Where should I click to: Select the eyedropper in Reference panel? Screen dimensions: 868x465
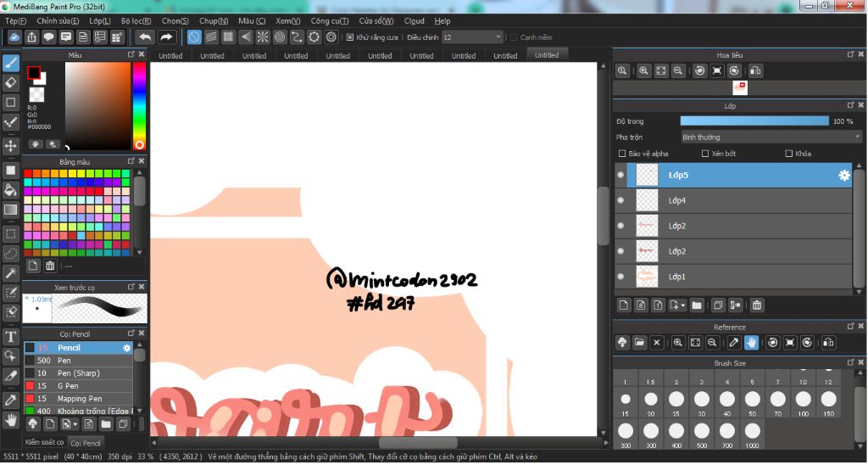(x=734, y=343)
